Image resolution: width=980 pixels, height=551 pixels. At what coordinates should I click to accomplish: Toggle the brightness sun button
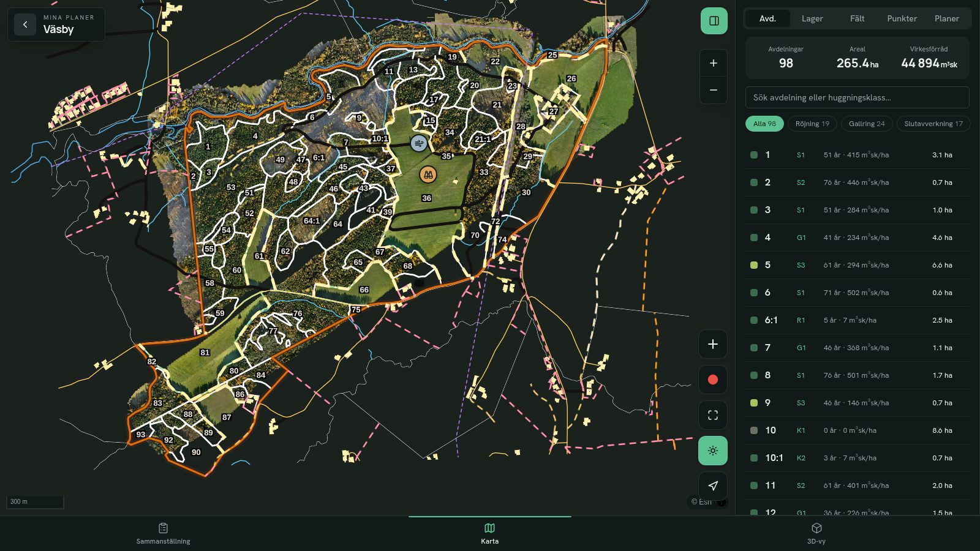pos(713,451)
